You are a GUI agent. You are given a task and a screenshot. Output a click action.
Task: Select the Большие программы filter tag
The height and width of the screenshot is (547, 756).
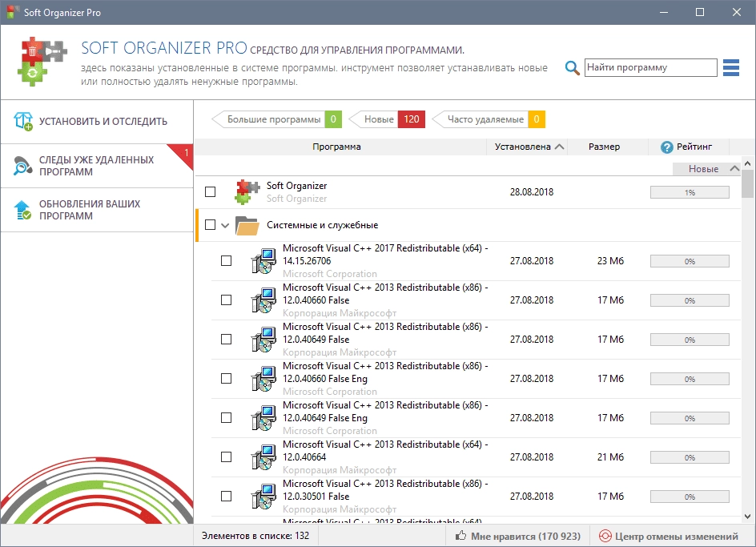[x=276, y=119]
